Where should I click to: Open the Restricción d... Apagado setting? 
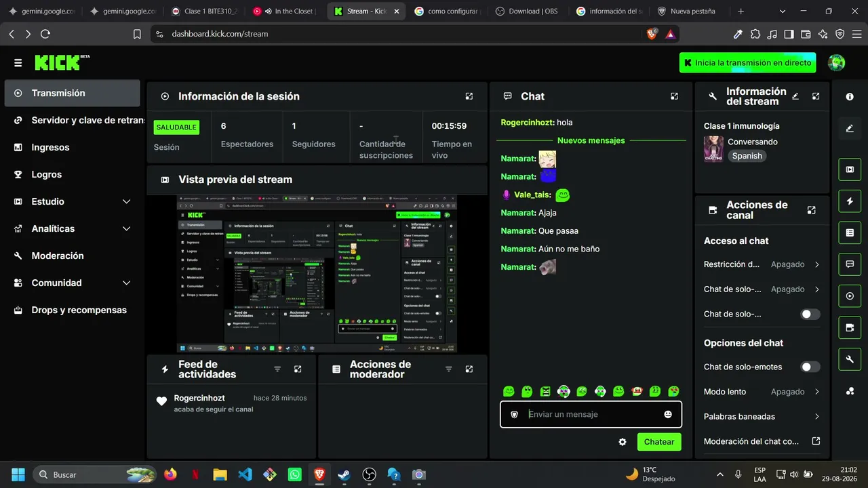tap(762, 264)
